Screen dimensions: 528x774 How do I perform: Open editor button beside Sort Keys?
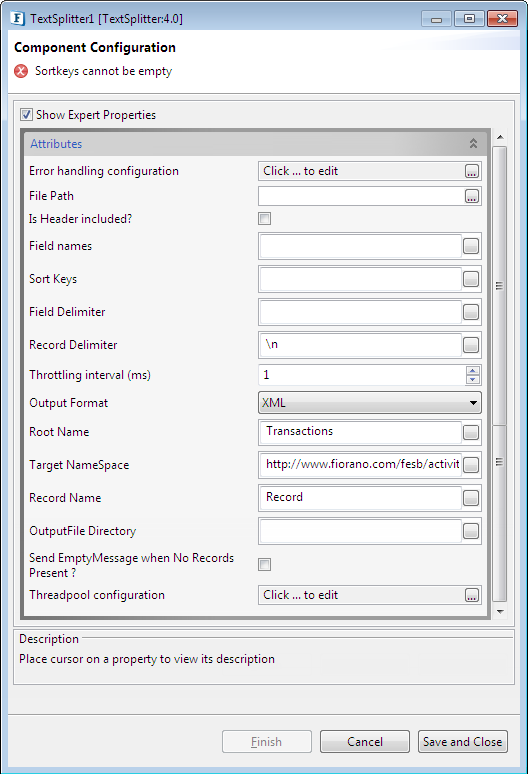[x=471, y=279]
